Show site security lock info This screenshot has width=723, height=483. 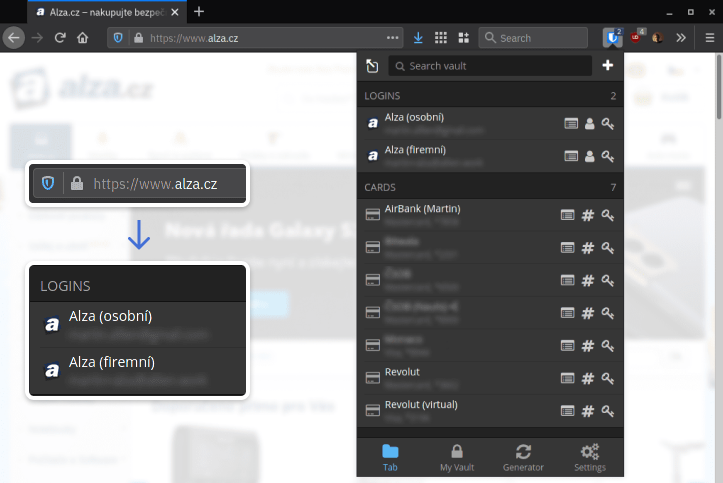point(138,38)
